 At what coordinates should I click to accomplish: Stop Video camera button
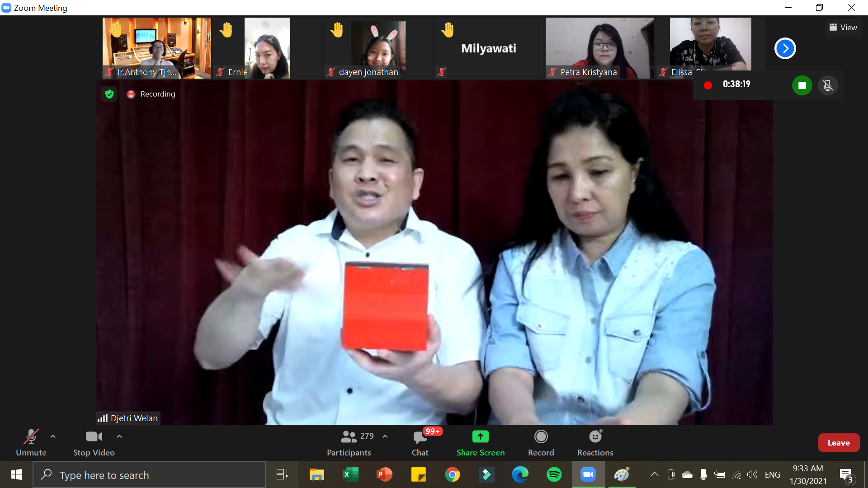pyautogui.click(x=94, y=443)
